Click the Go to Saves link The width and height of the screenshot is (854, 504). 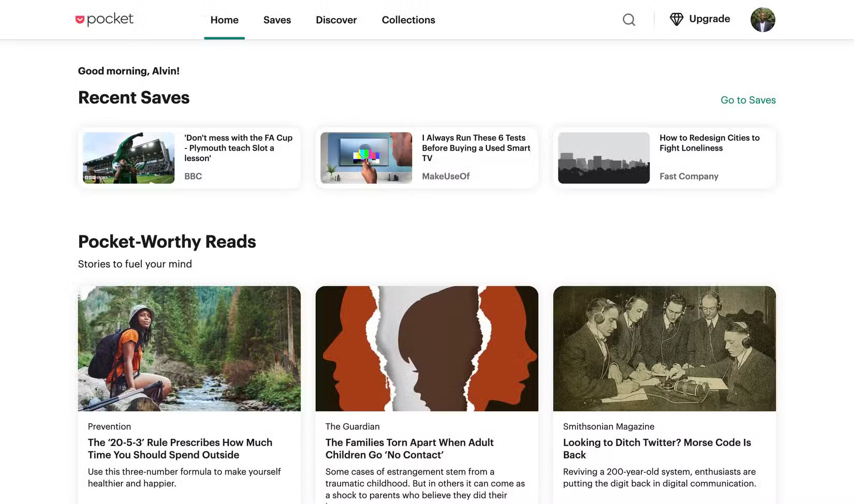click(x=748, y=100)
